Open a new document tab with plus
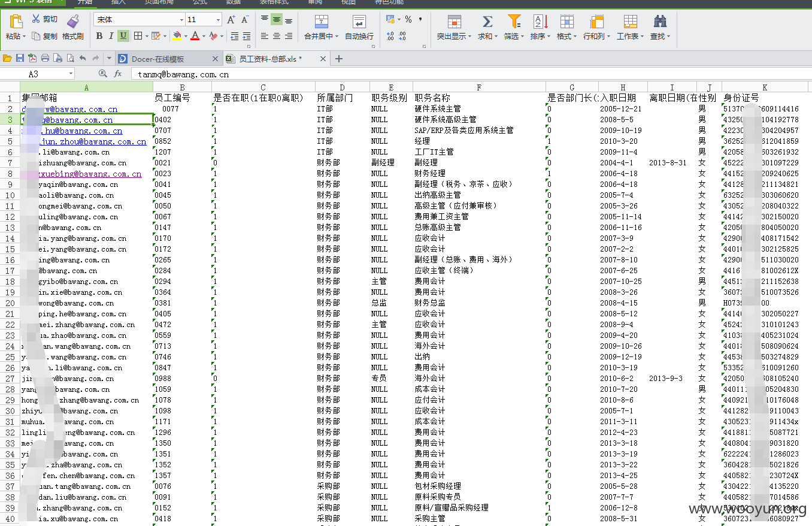Image resolution: width=812 pixels, height=526 pixels. [338, 59]
